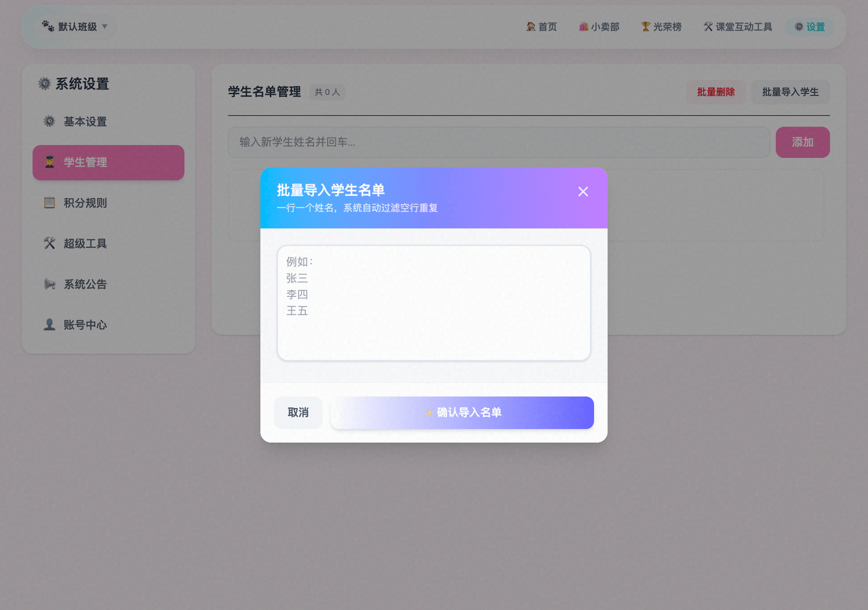Click the clipboard icon for 积分规则
The height and width of the screenshot is (610, 868).
50,203
